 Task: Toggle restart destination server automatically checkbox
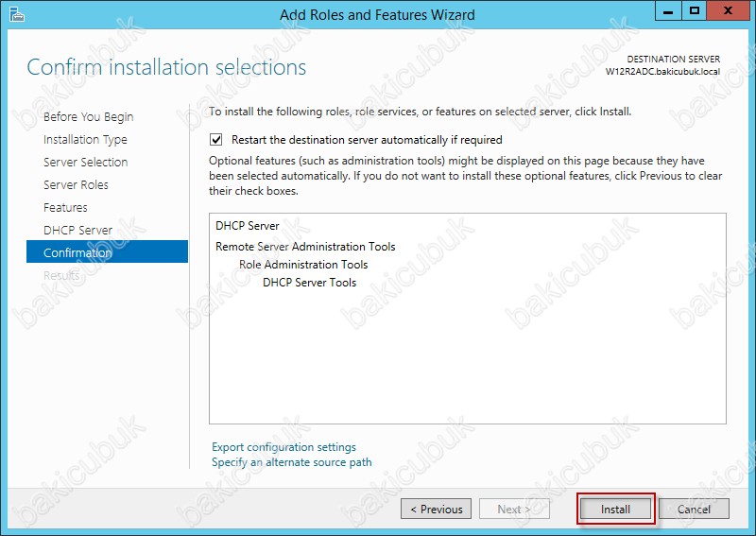216,140
